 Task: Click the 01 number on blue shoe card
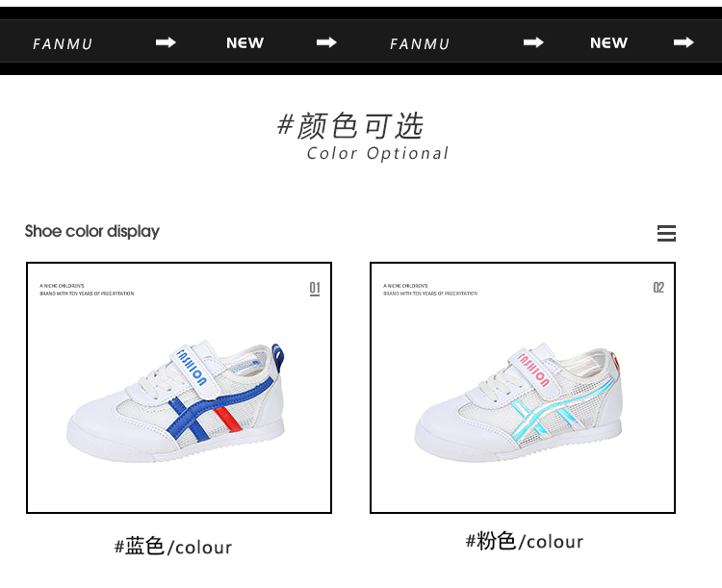[x=315, y=289]
